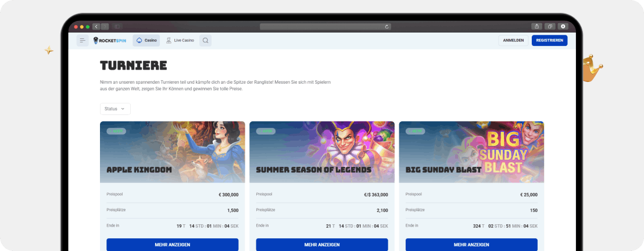Click Mehr Anzeigen under Big Sunday Blast
This screenshot has width=644, height=251.
tap(471, 245)
